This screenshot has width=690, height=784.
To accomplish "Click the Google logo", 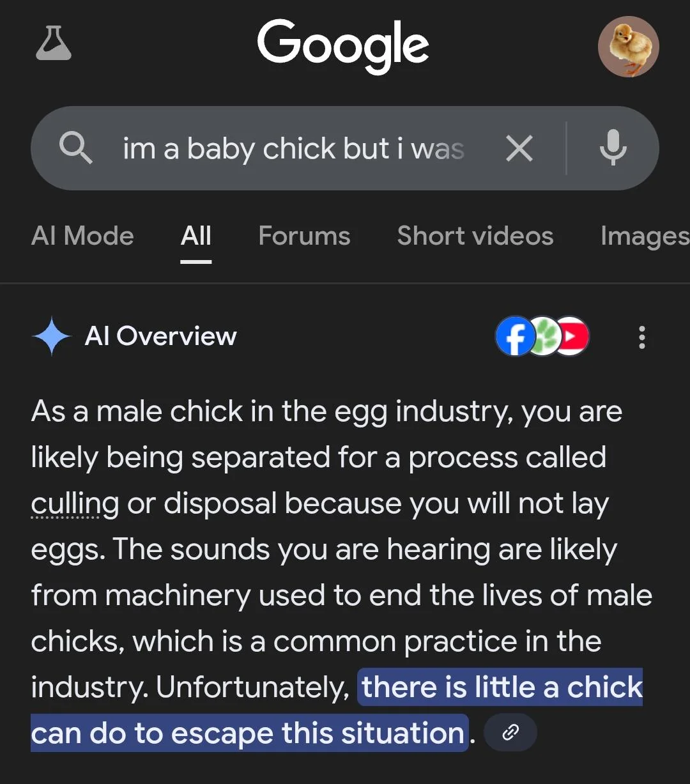I will click(343, 45).
